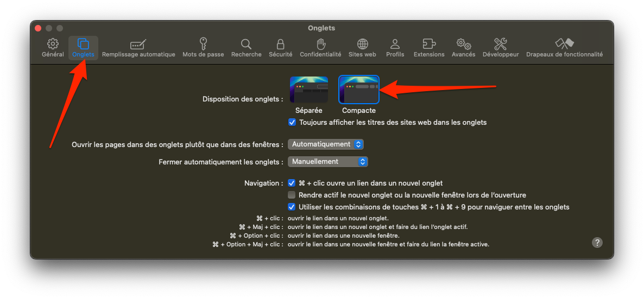This screenshot has height=299, width=644.
Task: Open the Extensions pane
Action: tap(429, 48)
